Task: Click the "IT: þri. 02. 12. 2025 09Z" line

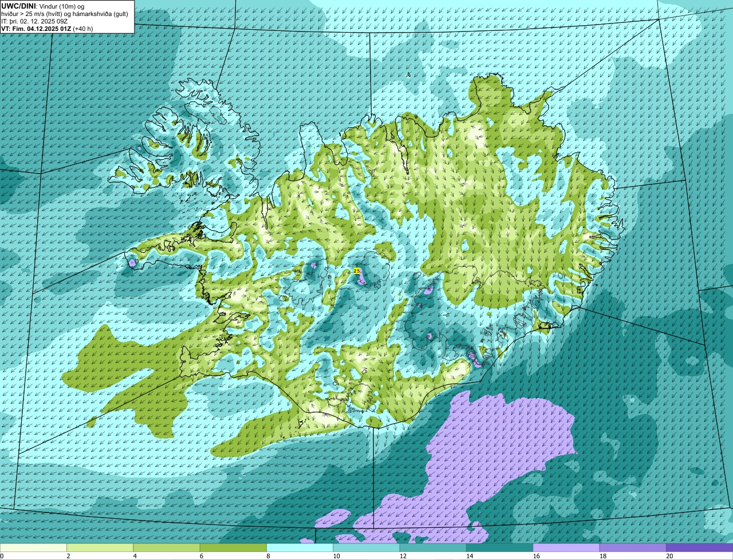Action: click(x=35, y=21)
